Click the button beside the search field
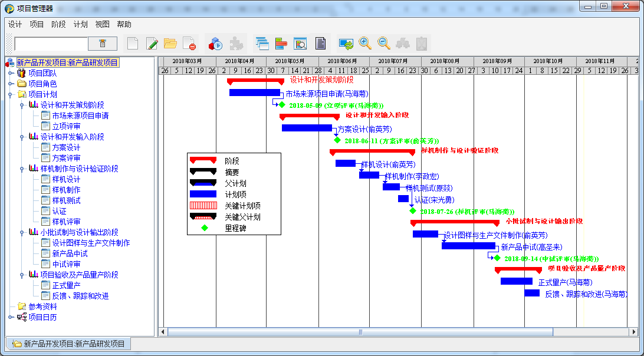The height and width of the screenshot is (356, 644). tap(103, 44)
